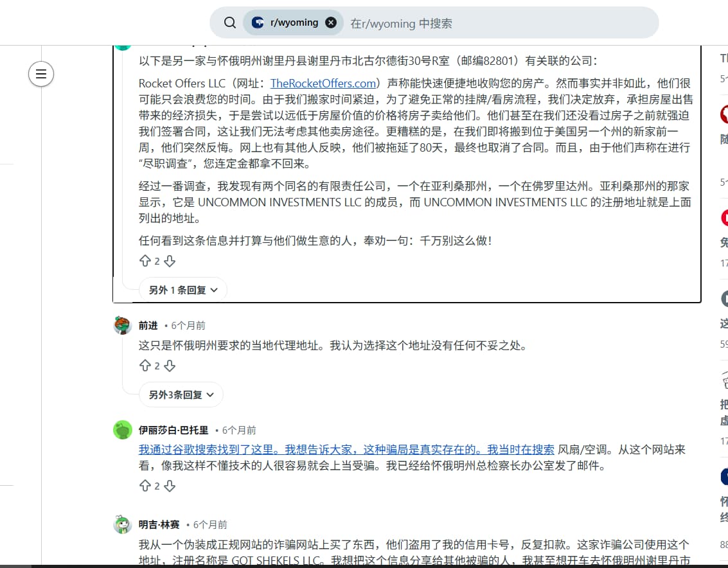Expand the "另外 1 条回复" replies
The height and width of the screenshot is (568, 728).
coord(182,290)
